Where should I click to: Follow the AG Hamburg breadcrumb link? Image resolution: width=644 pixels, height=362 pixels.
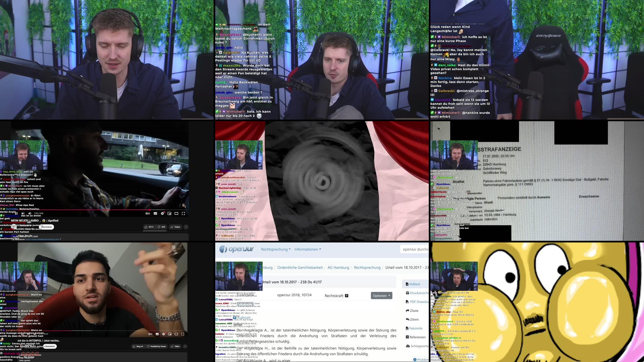338,268
